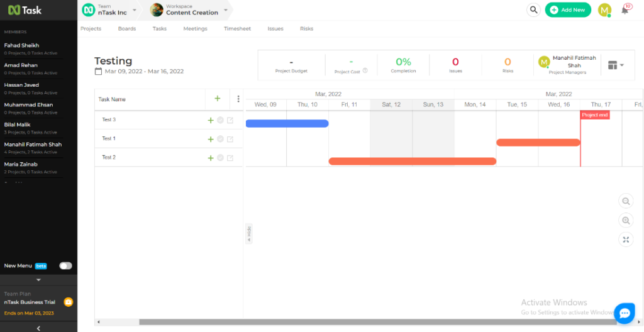Open Test 3 task details icon
The image size is (644, 332).
point(230,120)
